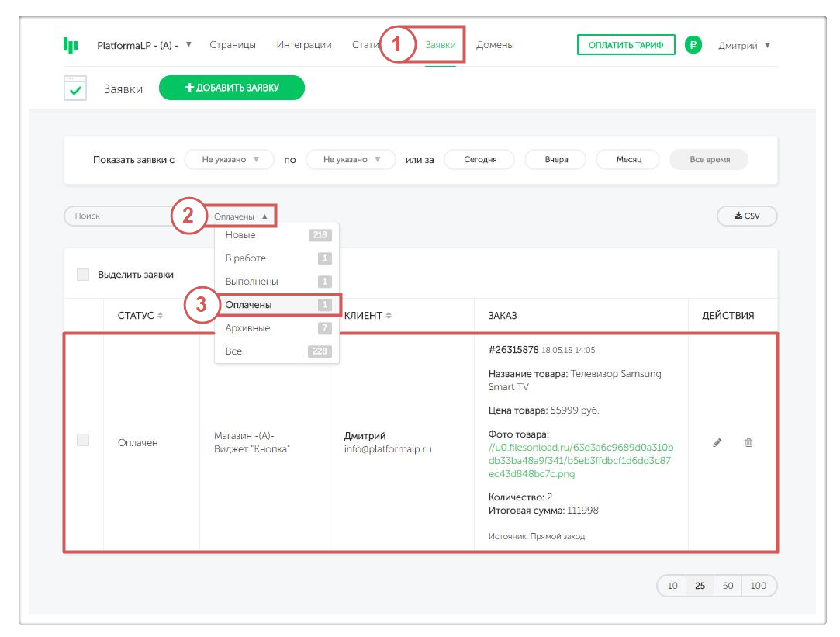840x637 pixels.
Task: Select Архивные in the status list
Action: coord(248,328)
